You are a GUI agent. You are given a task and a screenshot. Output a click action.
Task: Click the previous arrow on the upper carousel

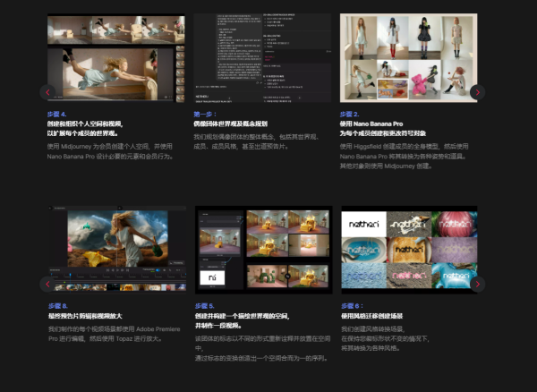pyautogui.click(x=47, y=92)
